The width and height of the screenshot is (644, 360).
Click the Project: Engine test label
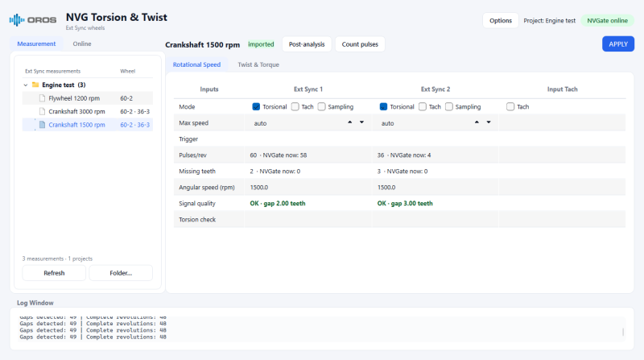coord(549,21)
